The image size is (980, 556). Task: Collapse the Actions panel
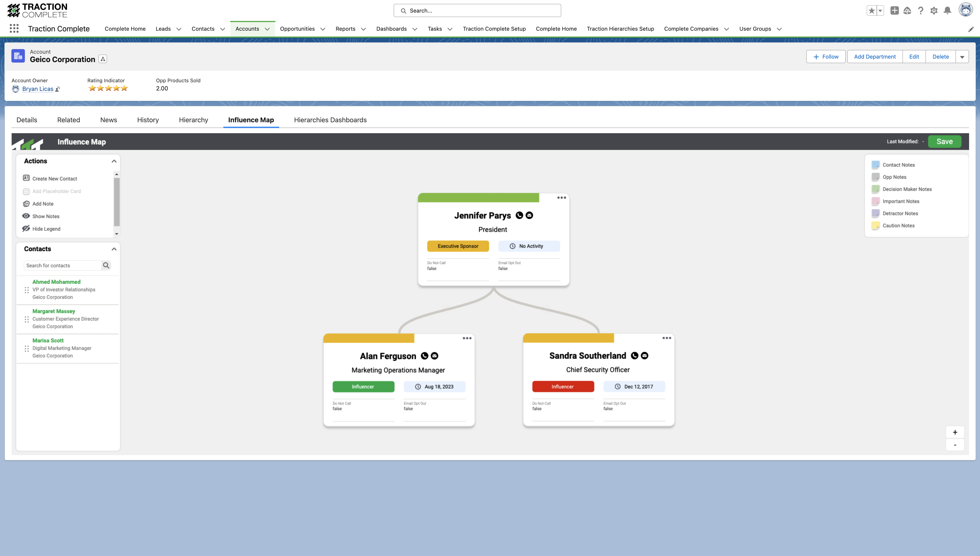point(114,161)
